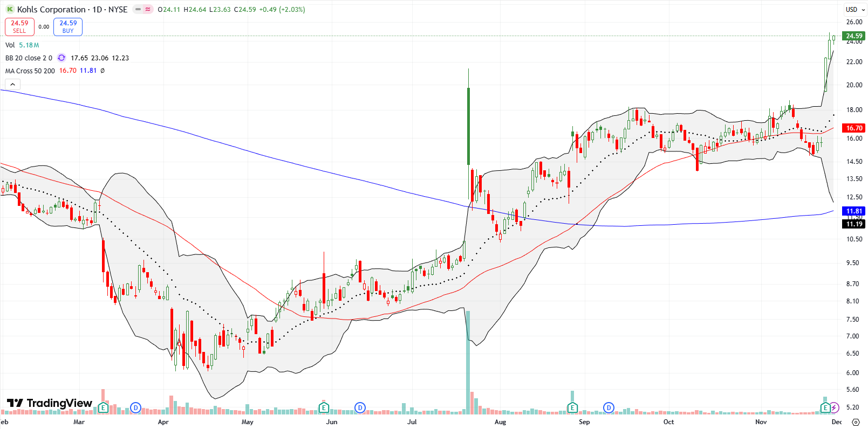The height and width of the screenshot is (429, 868).
Task: Click the Nov label on time axis
Action: [761, 422]
